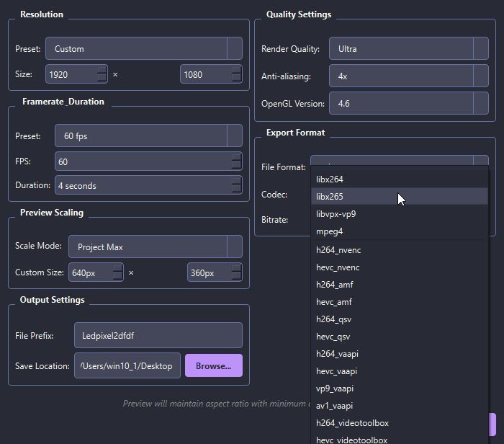
Task: Increase FPS value with up arrow
Action: coord(237,157)
